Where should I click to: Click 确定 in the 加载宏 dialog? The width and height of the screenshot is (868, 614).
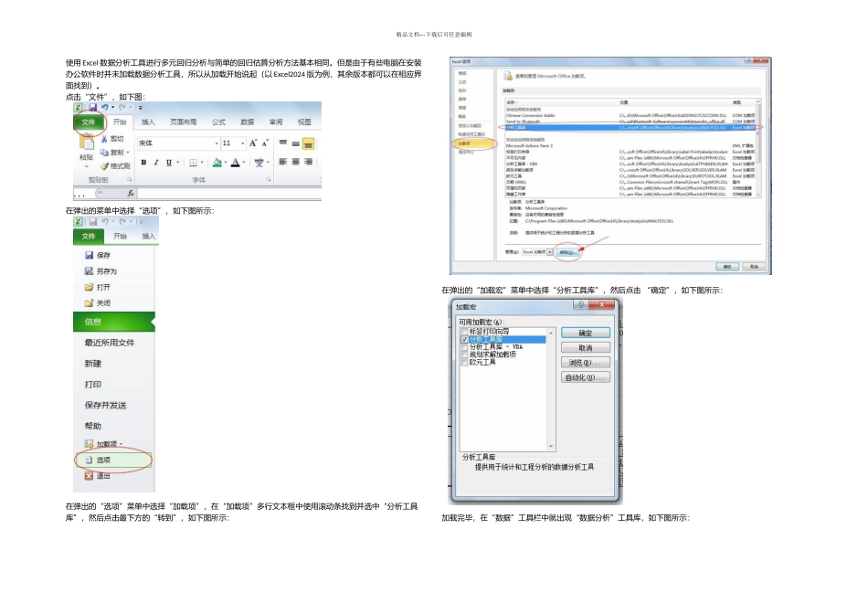586,333
